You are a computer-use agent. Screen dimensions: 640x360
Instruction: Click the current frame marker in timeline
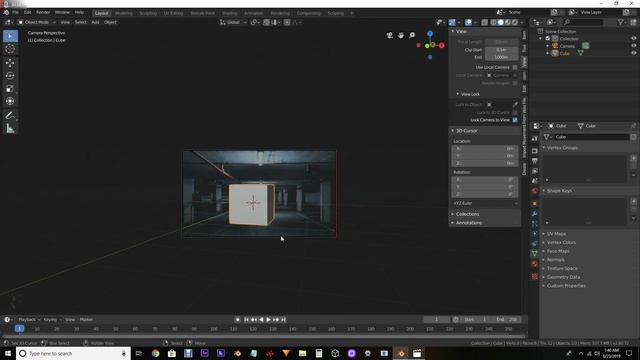click(x=19, y=329)
